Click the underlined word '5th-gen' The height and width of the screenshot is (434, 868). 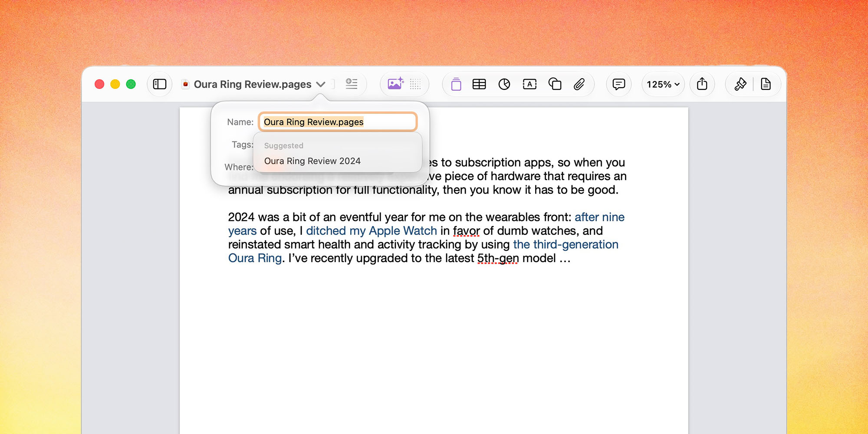(x=498, y=258)
